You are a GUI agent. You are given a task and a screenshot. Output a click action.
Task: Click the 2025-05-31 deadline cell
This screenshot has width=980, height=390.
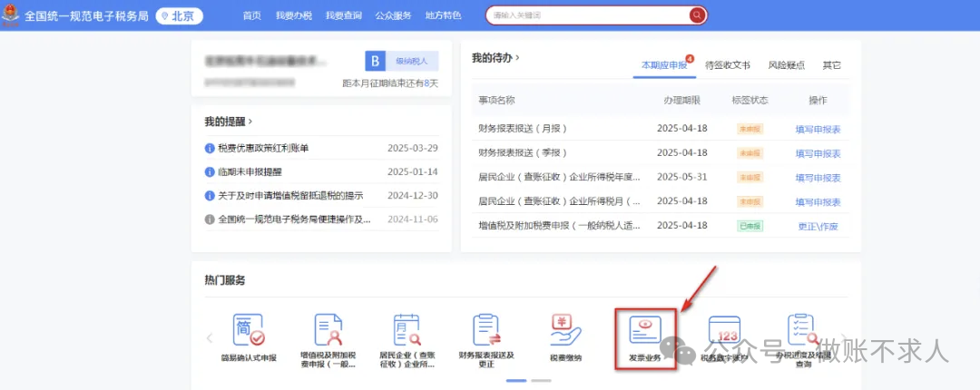tap(681, 177)
